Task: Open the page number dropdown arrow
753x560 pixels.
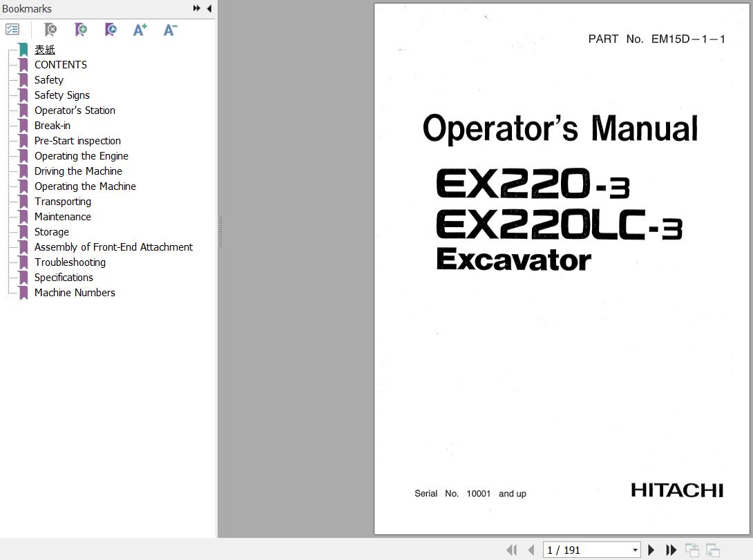Action: [x=636, y=550]
